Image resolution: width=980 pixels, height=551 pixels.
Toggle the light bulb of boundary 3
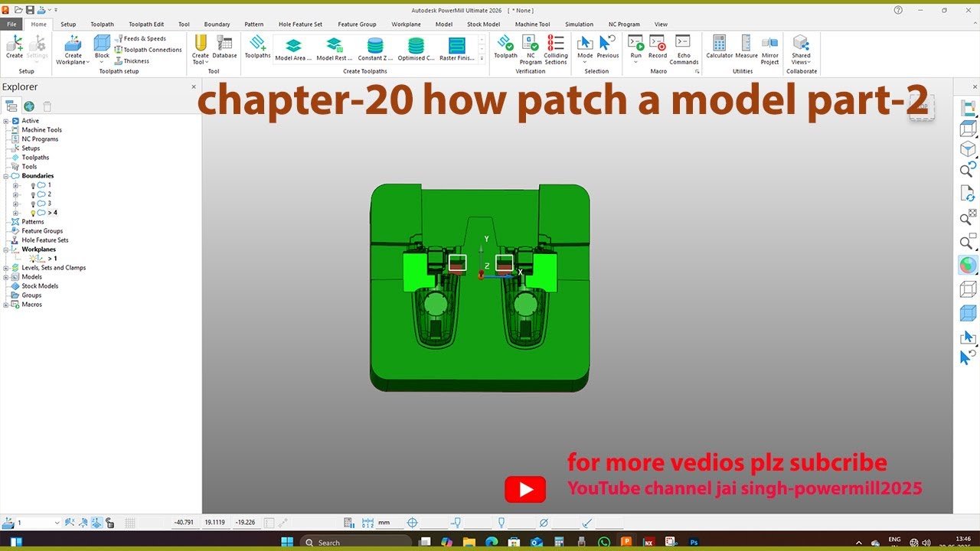pos(34,204)
